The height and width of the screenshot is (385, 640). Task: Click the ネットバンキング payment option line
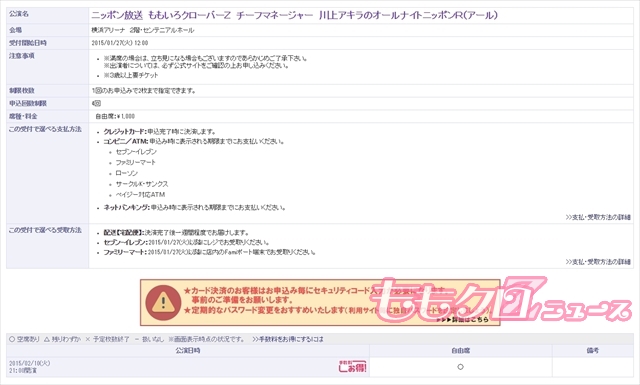[194, 207]
